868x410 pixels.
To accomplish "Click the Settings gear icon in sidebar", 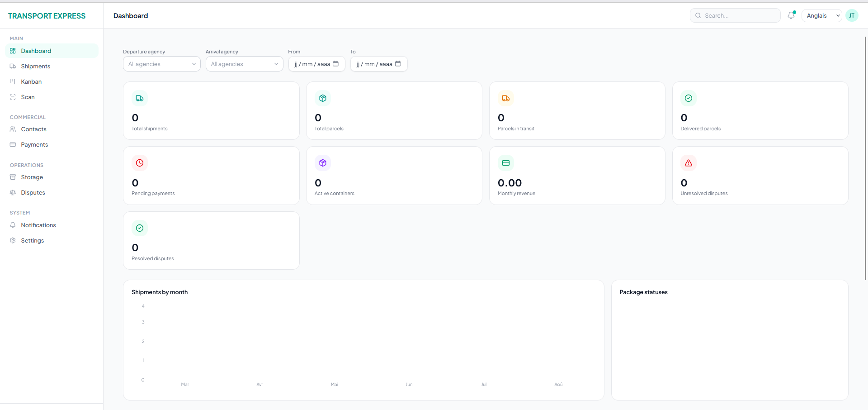I will pos(13,240).
